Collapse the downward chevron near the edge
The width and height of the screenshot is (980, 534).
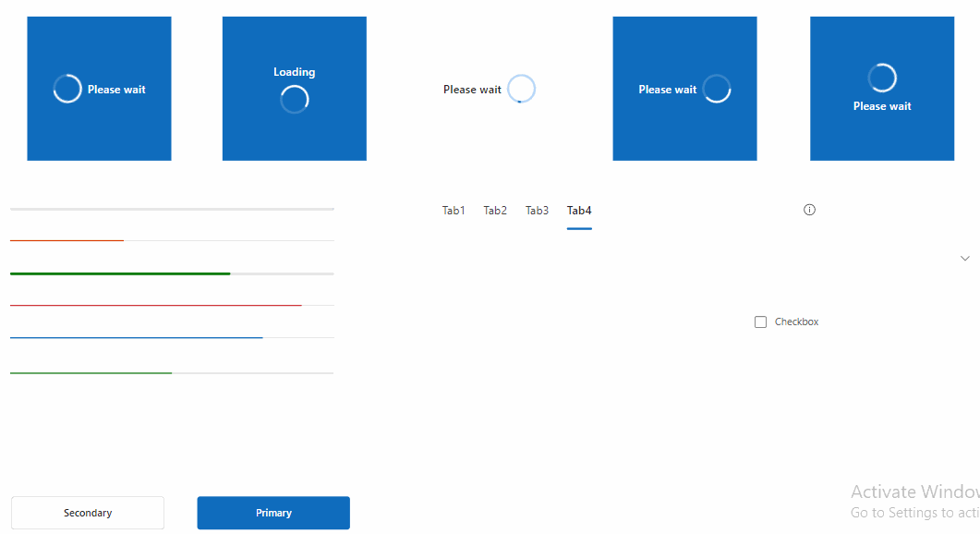965,258
